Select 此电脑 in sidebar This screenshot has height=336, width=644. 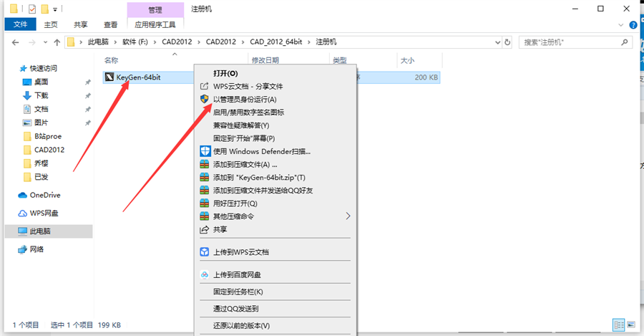point(49,231)
